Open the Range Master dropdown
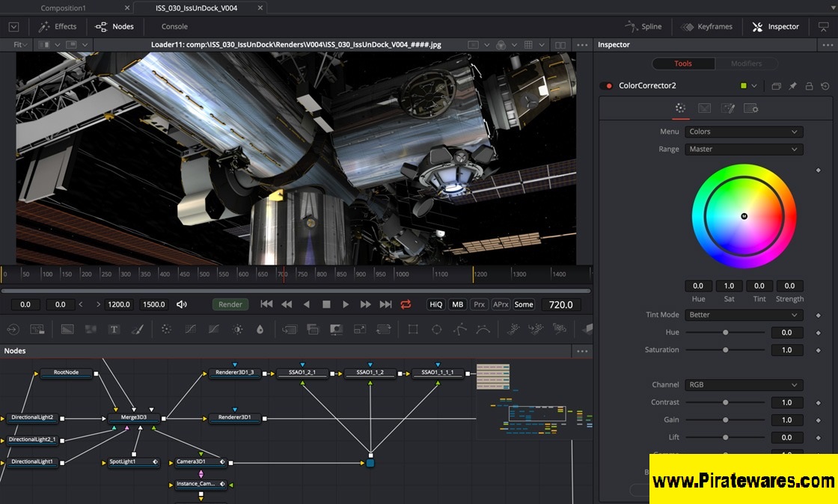Screen dimensions: 838x504 (744, 149)
